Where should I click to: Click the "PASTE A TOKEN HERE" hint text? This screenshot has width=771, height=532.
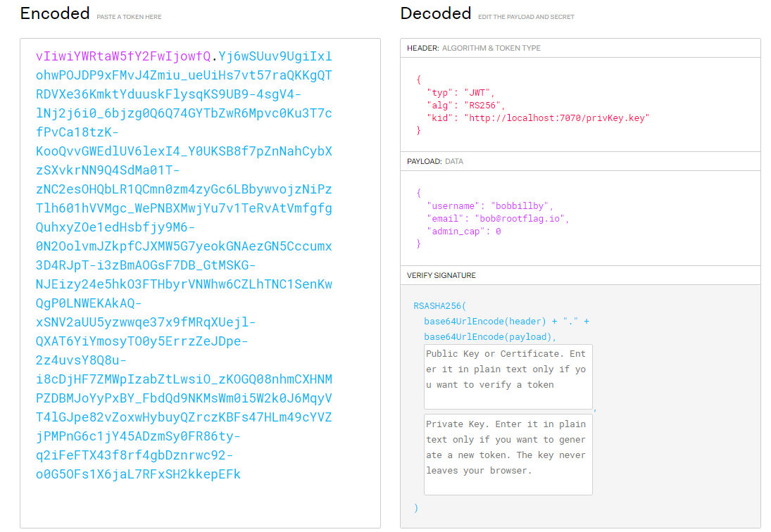point(129,16)
